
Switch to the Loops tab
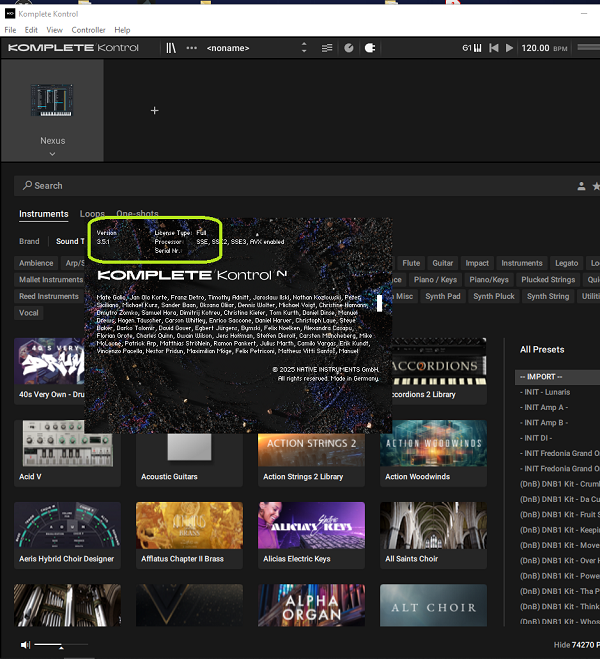(92, 214)
